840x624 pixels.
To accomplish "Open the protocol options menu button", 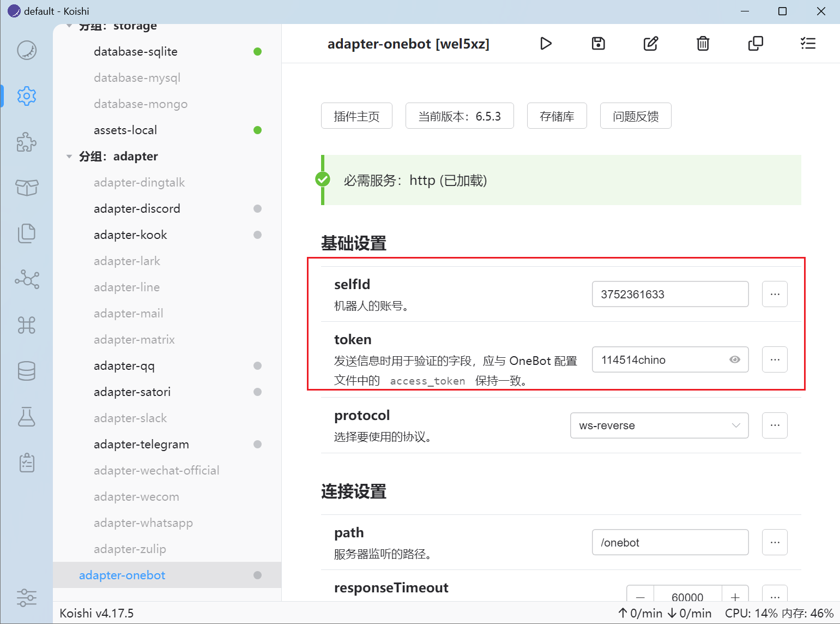I will [775, 425].
